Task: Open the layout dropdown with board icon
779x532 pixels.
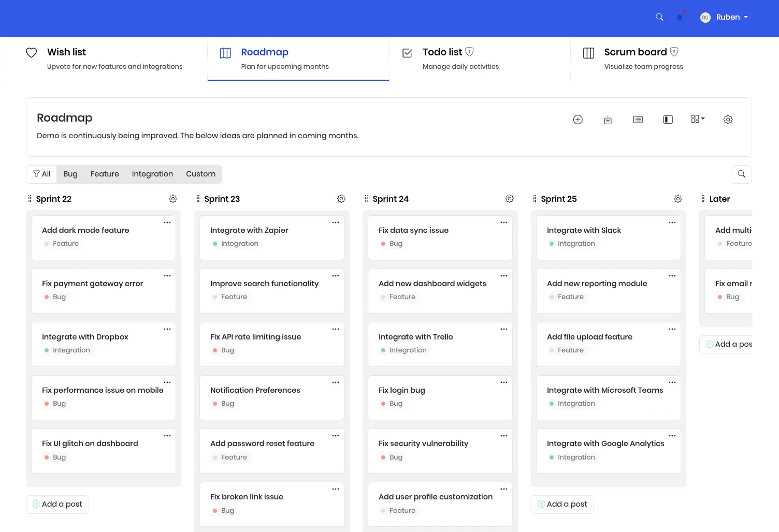Action: click(x=698, y=120)
